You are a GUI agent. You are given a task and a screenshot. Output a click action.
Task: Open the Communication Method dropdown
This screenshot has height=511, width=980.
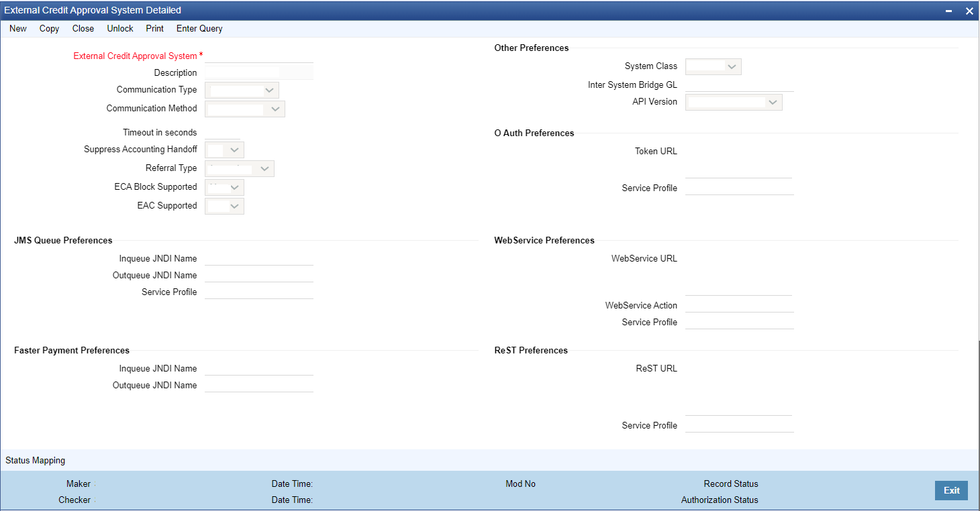245,109
